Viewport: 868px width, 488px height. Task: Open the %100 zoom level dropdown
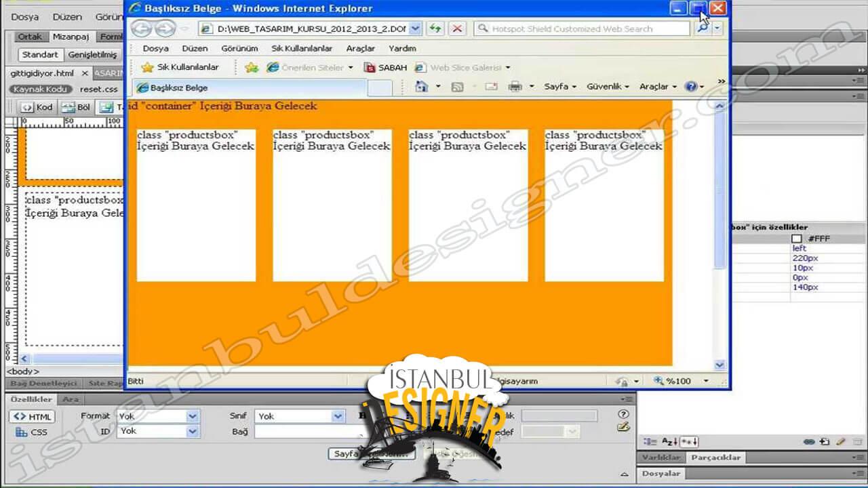705,381
